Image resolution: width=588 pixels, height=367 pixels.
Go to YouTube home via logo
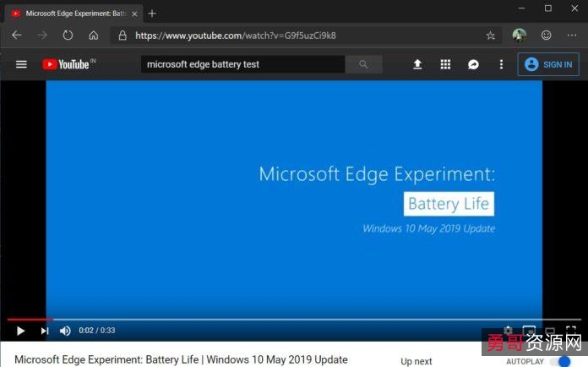[69, 64]
